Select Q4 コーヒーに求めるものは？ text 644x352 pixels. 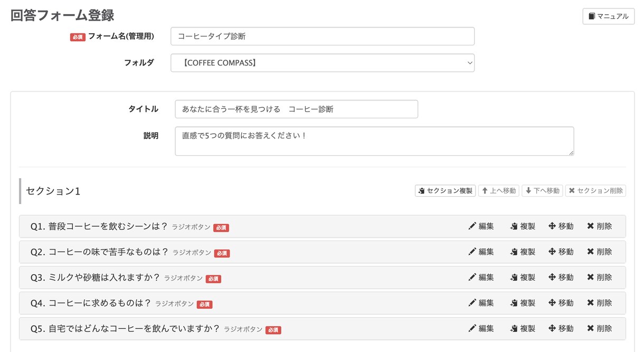[x=91, y=303]
